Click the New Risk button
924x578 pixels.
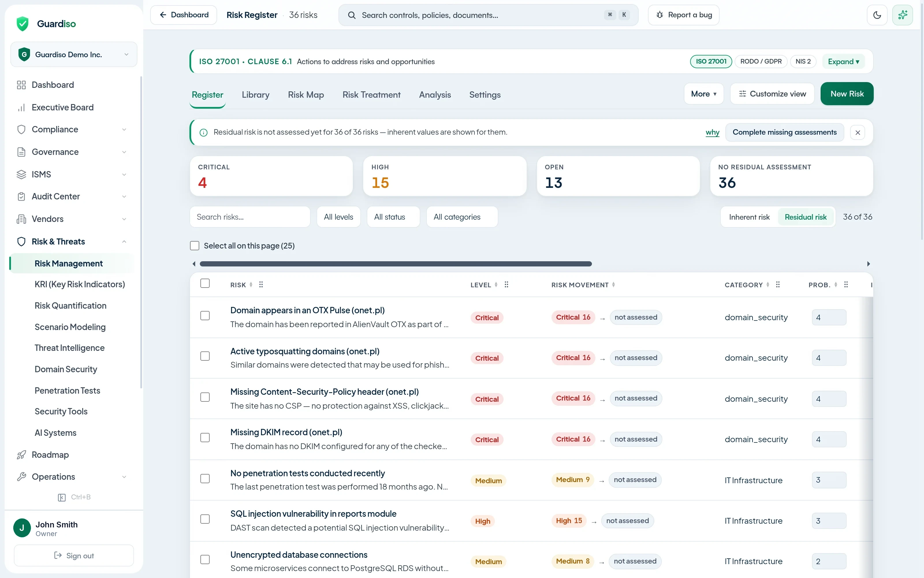(x=847, y=94)
